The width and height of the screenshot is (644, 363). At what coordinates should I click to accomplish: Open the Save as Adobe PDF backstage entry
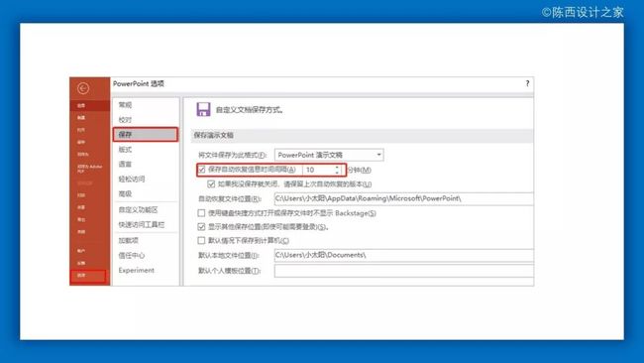coord(89,169)
